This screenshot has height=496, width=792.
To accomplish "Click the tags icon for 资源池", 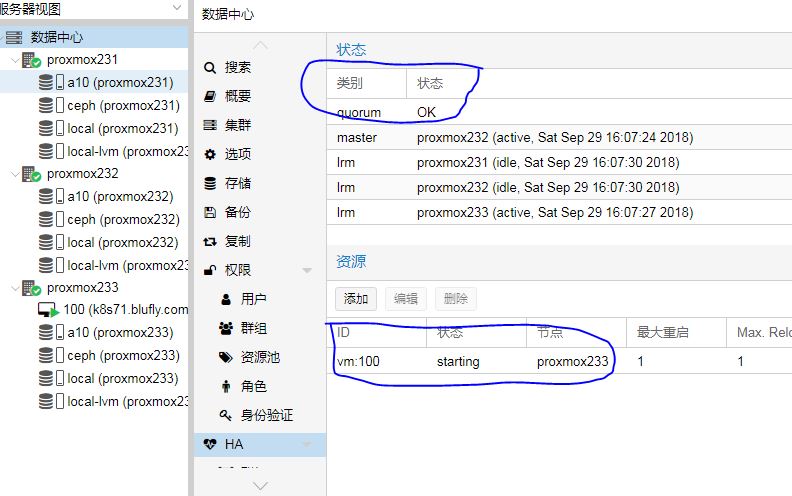I will click(x=226, y=357).
